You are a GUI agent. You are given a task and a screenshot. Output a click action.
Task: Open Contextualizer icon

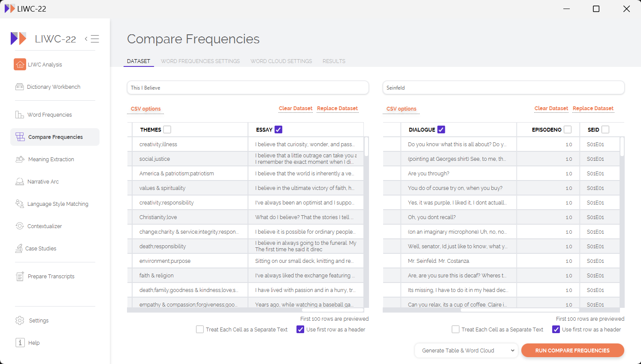coord(20,226)
